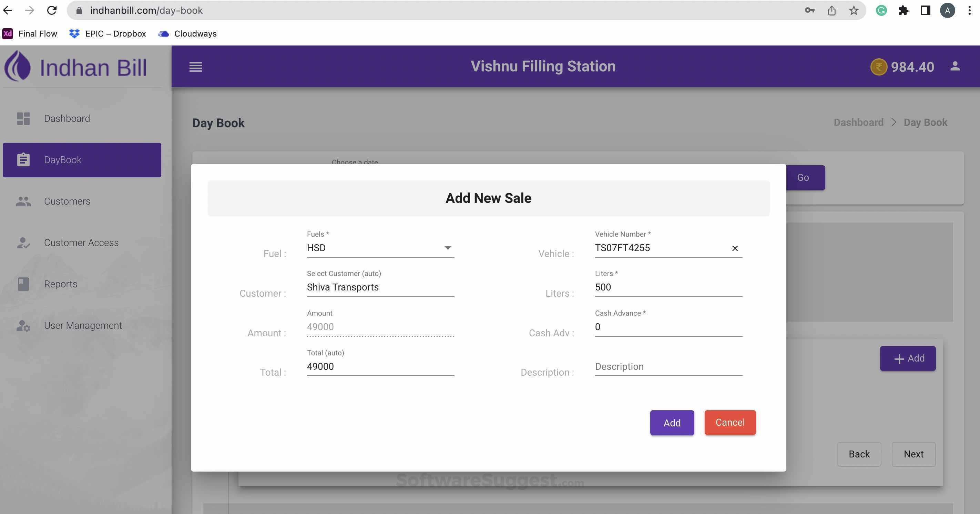Bookmark page with the star icon
Screen dimensions: 980x514
click(x=854, y=11)
